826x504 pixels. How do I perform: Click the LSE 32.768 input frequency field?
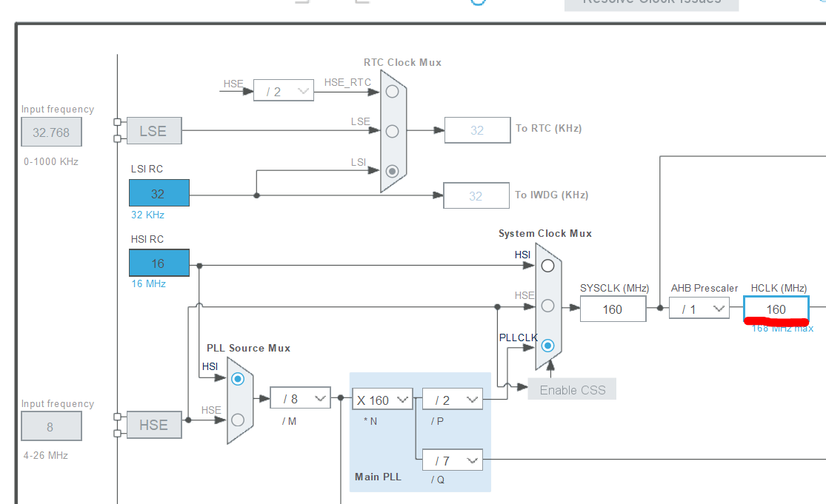(51, 132)
